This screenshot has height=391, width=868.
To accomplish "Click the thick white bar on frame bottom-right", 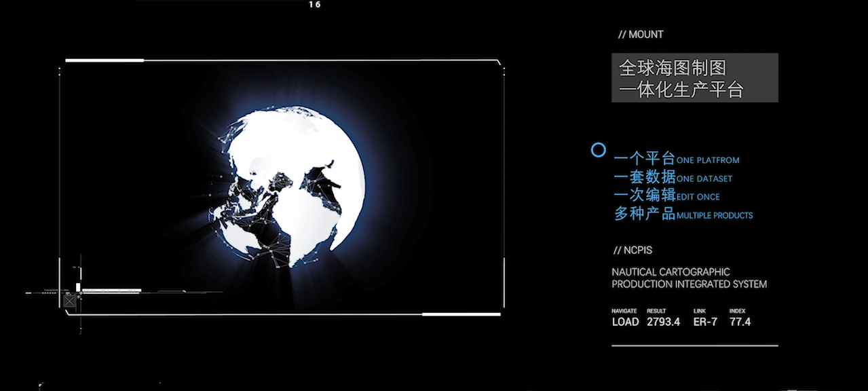I will (x=461, y=314).
